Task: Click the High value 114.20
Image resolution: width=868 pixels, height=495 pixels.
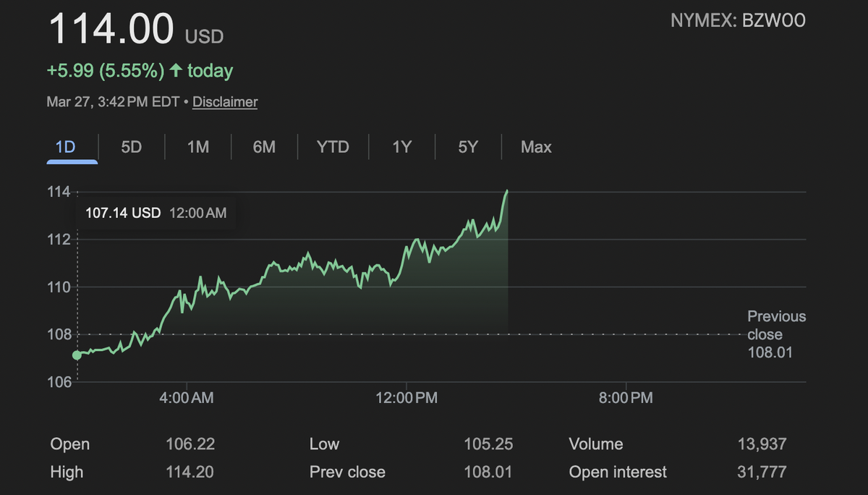Action: (190, 473)
